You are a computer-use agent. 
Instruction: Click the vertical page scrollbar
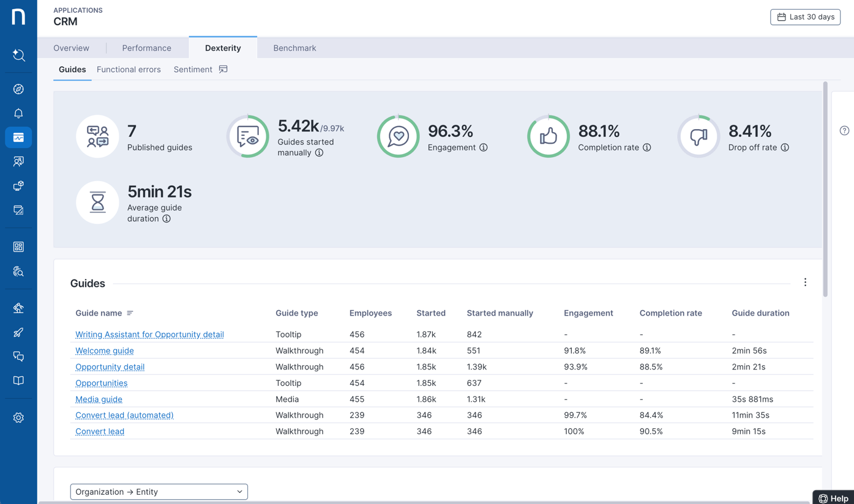[825, 190]
